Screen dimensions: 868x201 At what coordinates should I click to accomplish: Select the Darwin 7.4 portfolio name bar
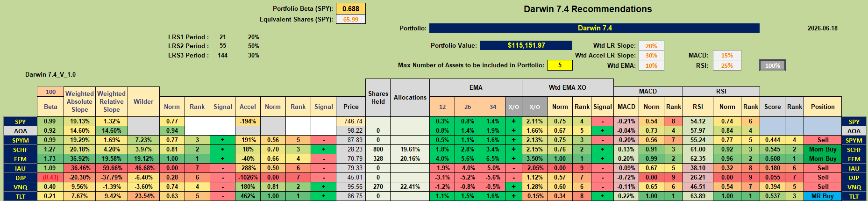(x=594, y=28)
